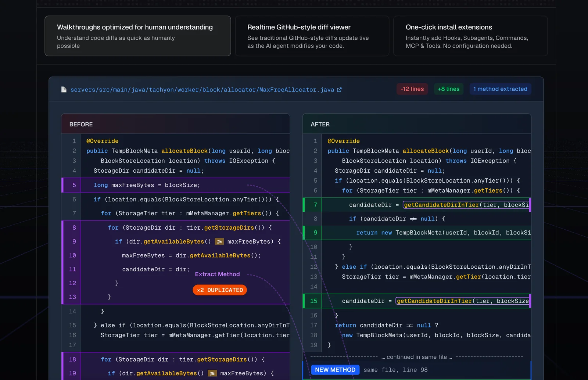Select the One-click install extensions tab

click(470, 36)
